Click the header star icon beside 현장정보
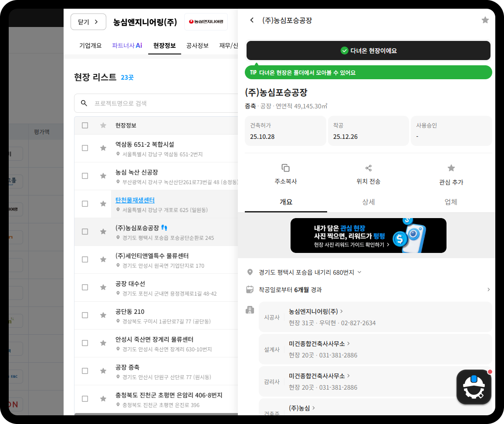The width and height of the screenshot is (504, 424). 103,125
